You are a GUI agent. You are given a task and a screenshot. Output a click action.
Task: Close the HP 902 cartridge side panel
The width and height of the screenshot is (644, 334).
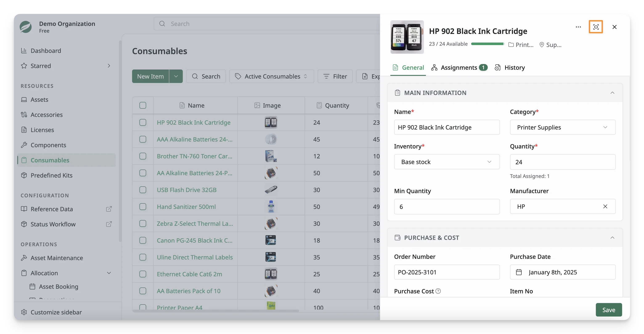tap(614, 27)
